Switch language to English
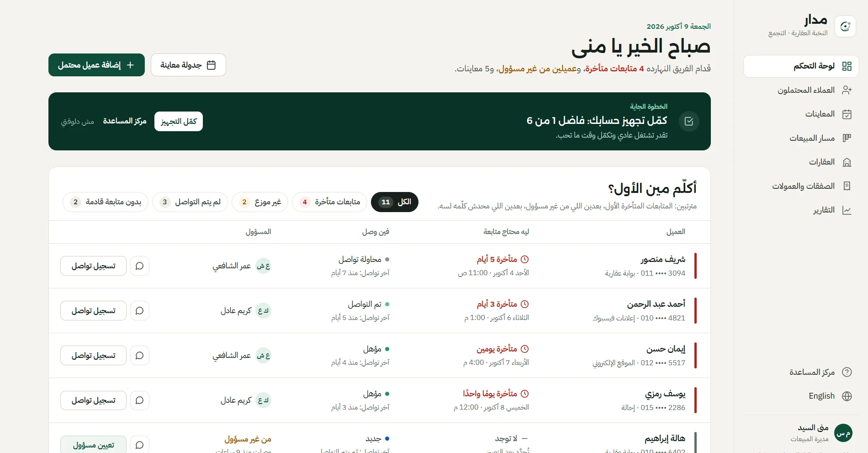The image size is (868, 453). [821, 396]
